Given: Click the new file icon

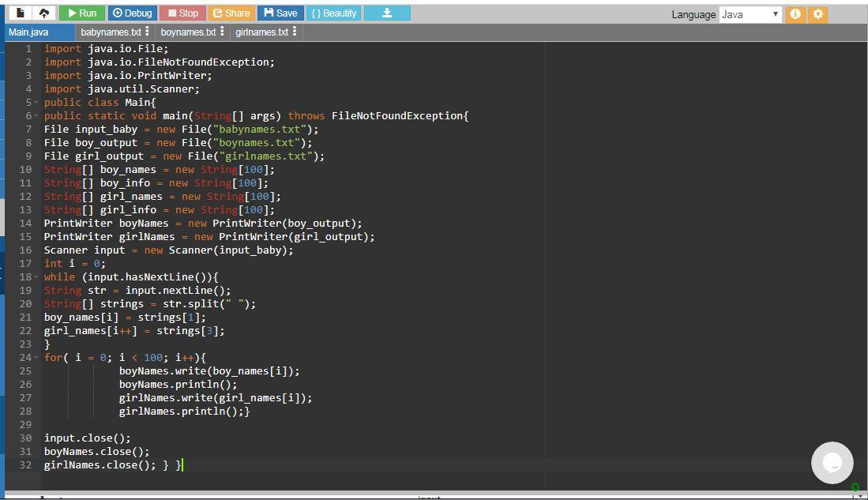Looking at the screenshot, I should [x=21, y=13].
